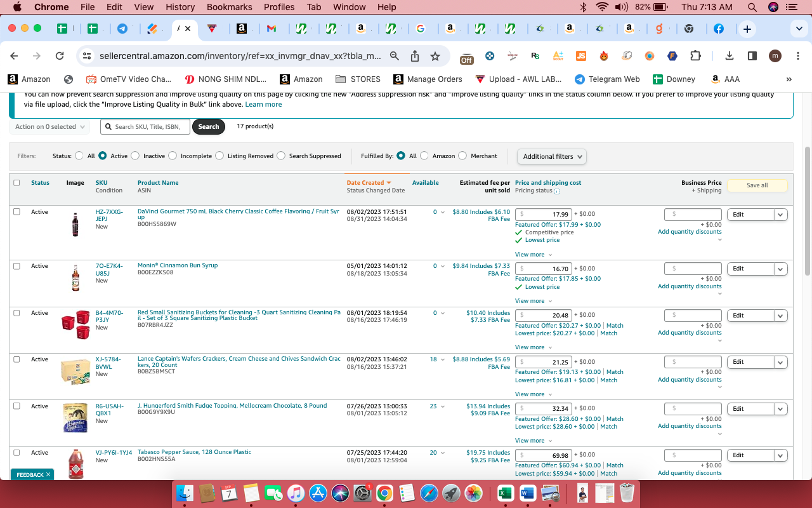The width and height of the screenshot is (812, 508).
Task: Open the downloads icon in toolbar
Action: (x=730, y=56)
